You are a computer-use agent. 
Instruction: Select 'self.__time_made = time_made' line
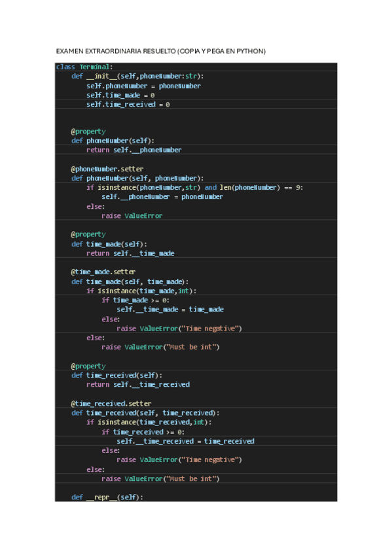click(x=170, y=310)
